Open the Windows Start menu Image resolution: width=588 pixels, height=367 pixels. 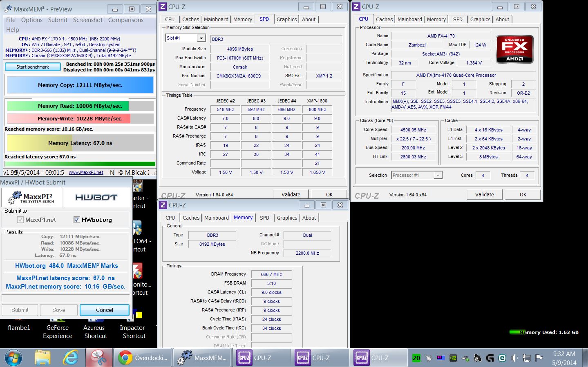(13, 358)
